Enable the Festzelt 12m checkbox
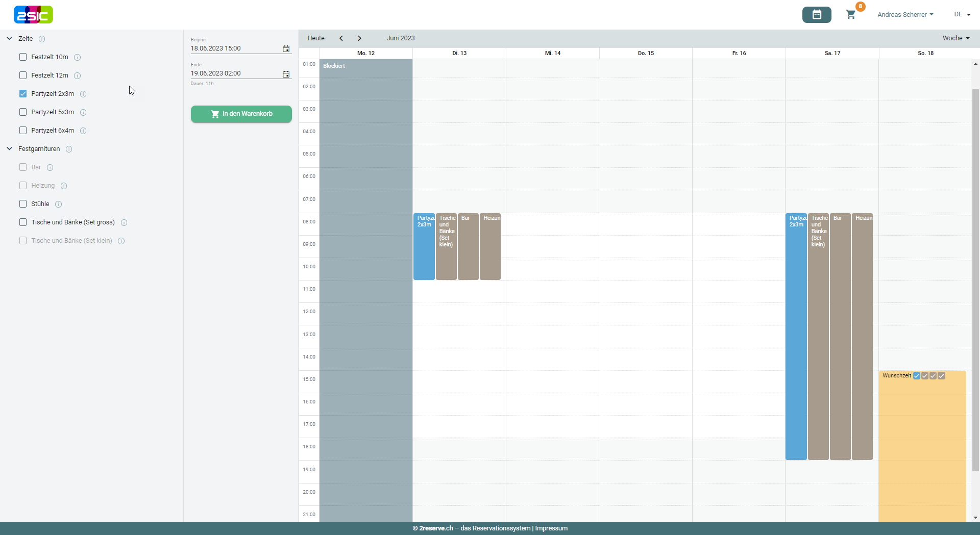Screen dimensions: 980x535 tap(23, 75)
